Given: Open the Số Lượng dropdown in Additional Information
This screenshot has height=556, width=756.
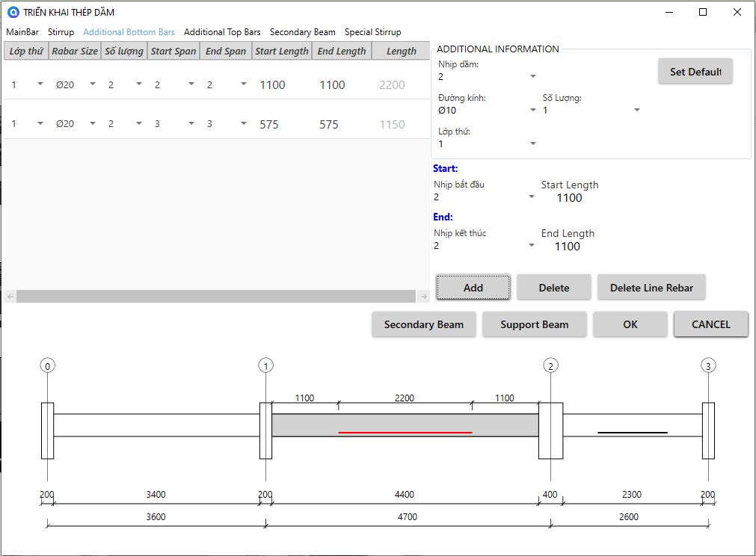Looking at the screenshot, I should point(591,110).
